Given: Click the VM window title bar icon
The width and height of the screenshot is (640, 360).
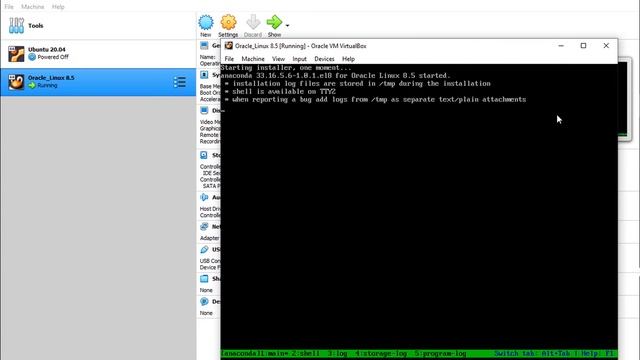Looking at the screenshot, I should click(229, 46).
